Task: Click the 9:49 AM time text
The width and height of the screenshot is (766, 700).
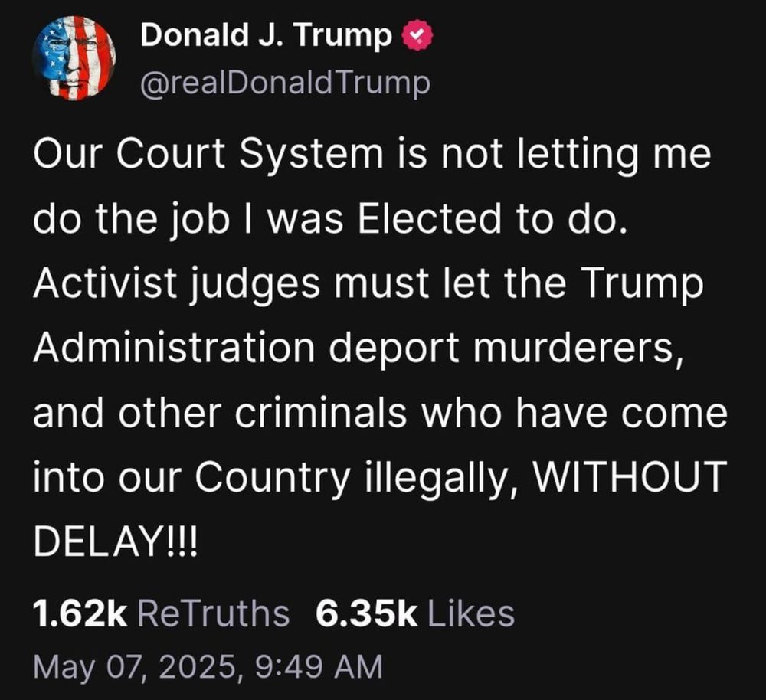Action: pos(319,667)
